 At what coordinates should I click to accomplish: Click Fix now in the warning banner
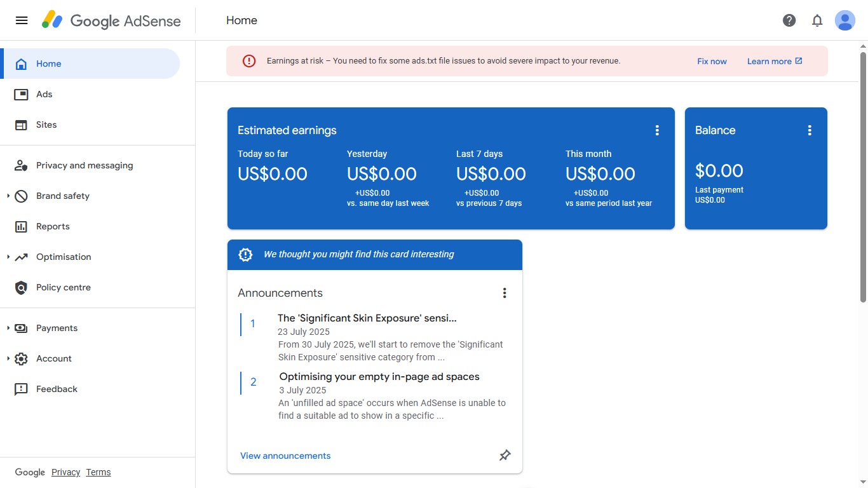pyautogui.click(x=712, y=61)
